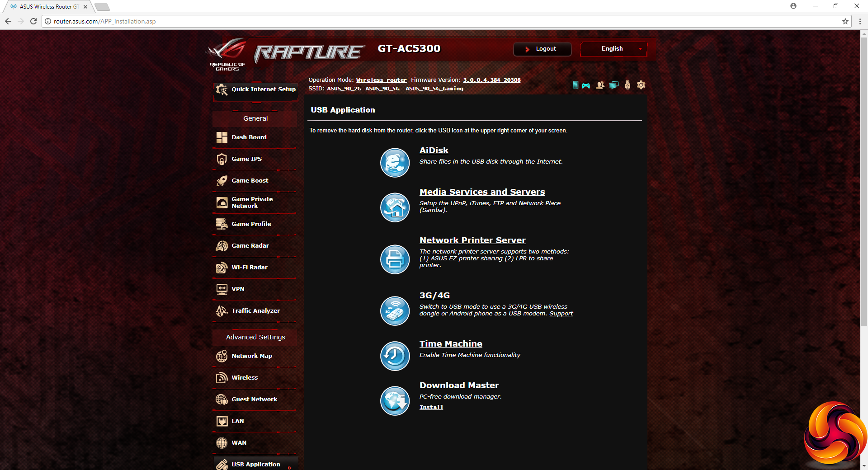The height and width of the screenshot is (470, 868).
Task: Select USB Application in the sidebar
Action: coord(255,464)
